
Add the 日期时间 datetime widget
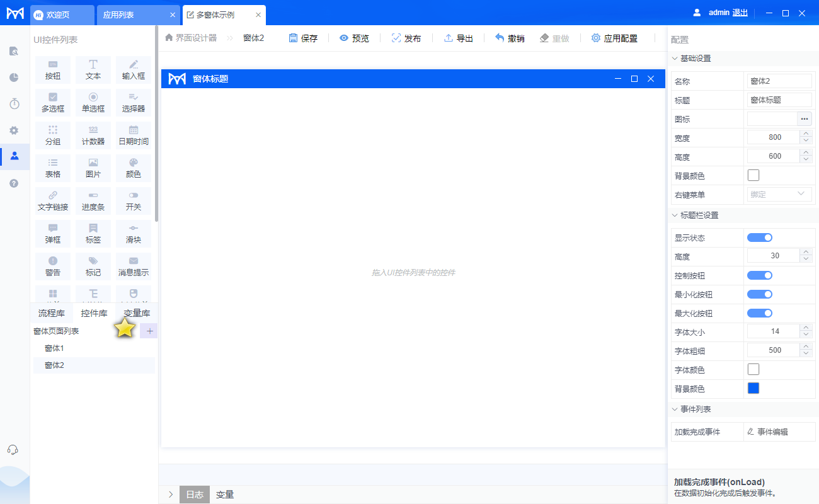click(x=134, y=135)
